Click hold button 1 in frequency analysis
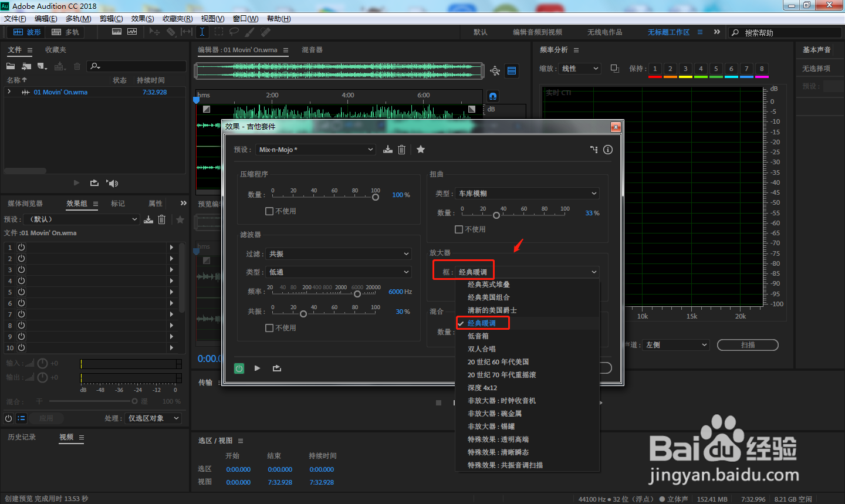Viewport: 845px width, 504px height. pos(655,69)
